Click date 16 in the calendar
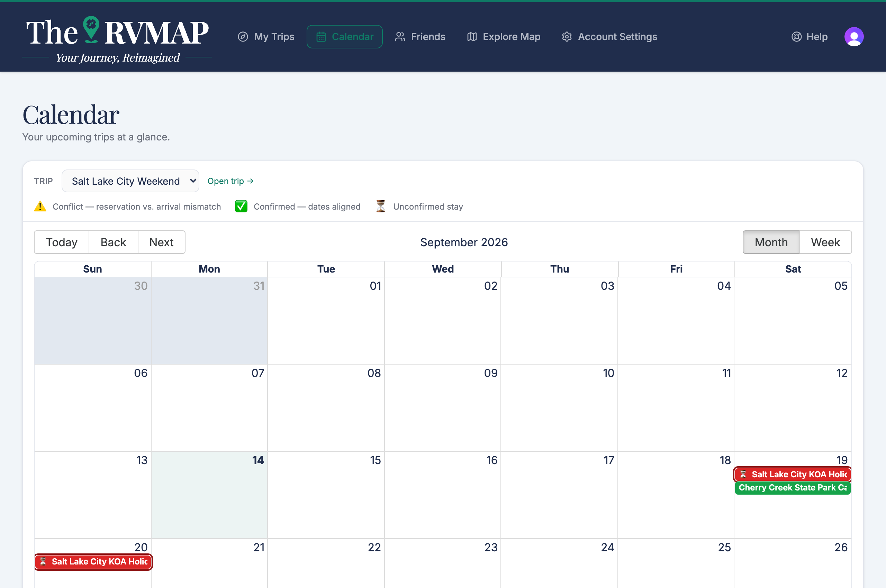The image size is (886, 588). (492, 460)
